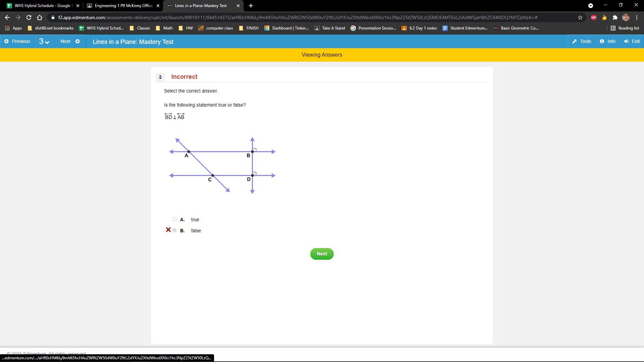Open the Reading list
The width and height of the screenshot is (644, 362).
click(625, 28)
